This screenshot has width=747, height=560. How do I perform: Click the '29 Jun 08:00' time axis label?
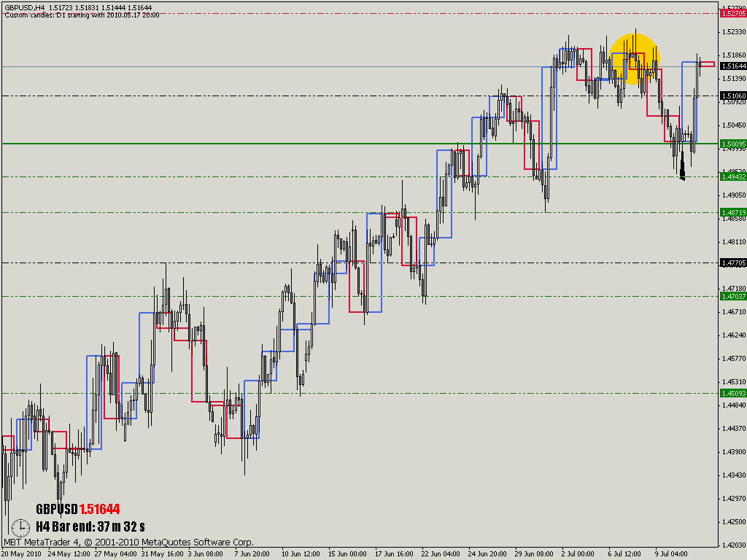534,554
